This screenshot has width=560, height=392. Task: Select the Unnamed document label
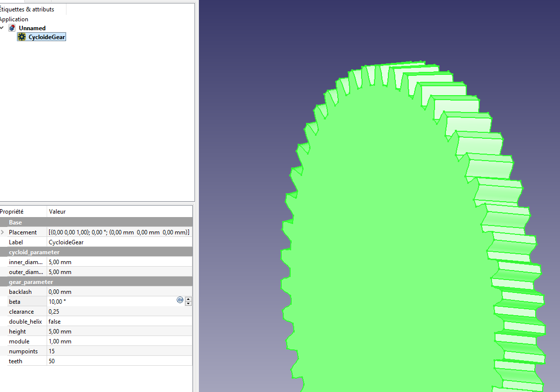tap(32, 28)
